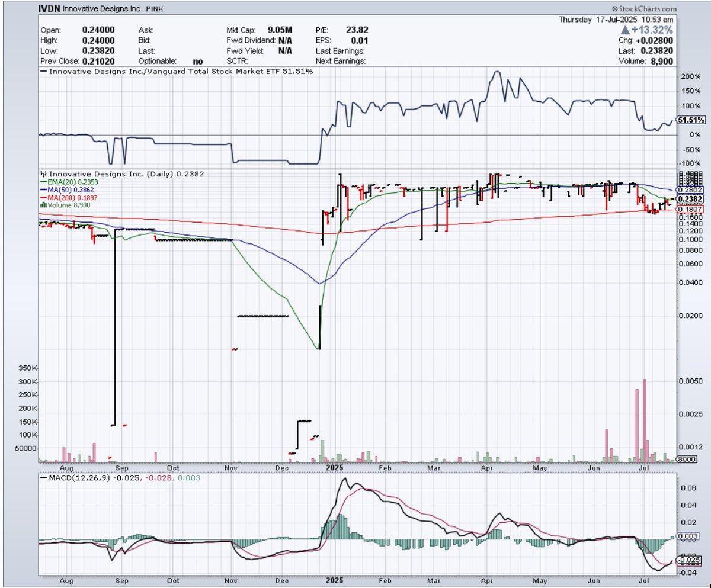711x588 pixels.
Task: Click the 'Next Earnings:' label
Action: [x=341, y=61]
